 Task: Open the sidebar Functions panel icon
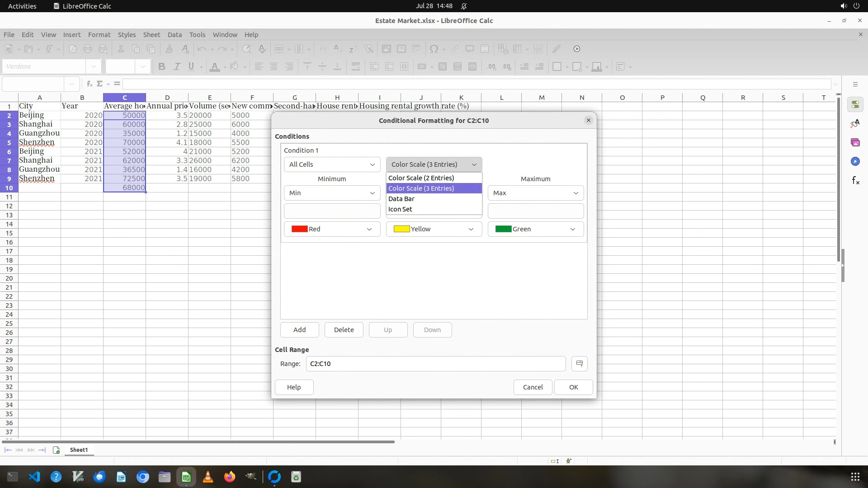pos(855,181)
